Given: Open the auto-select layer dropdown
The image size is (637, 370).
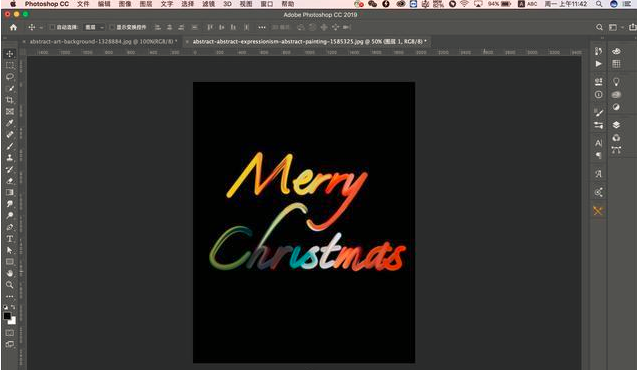Looking at the screenshot, I should (x=94, y=27).
